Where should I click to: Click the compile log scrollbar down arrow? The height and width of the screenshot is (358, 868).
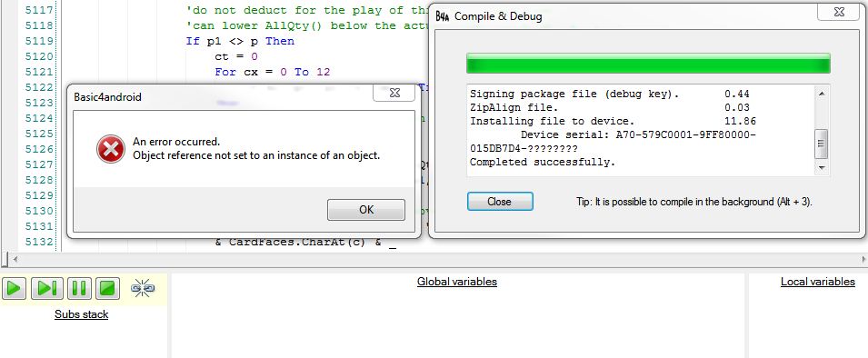822,168
